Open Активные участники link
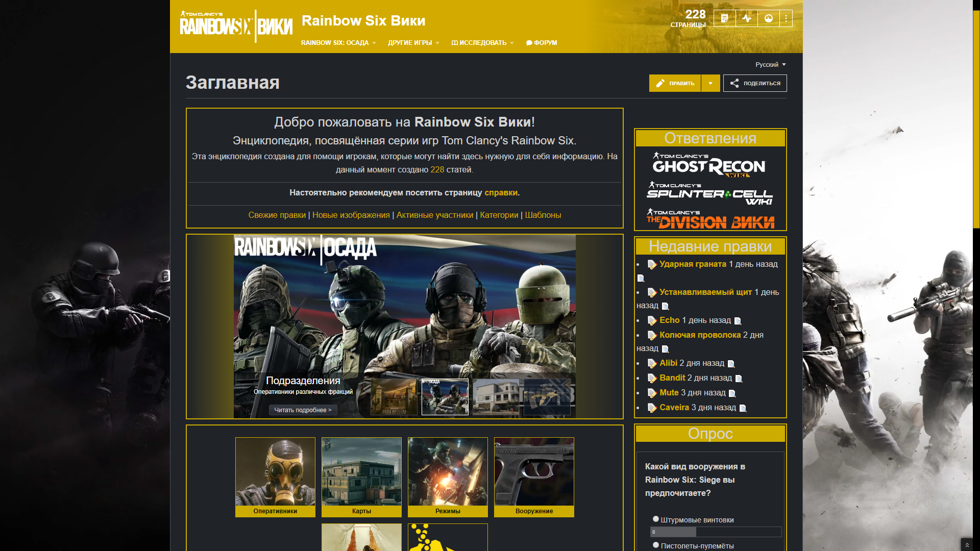 tap(435, 215)
